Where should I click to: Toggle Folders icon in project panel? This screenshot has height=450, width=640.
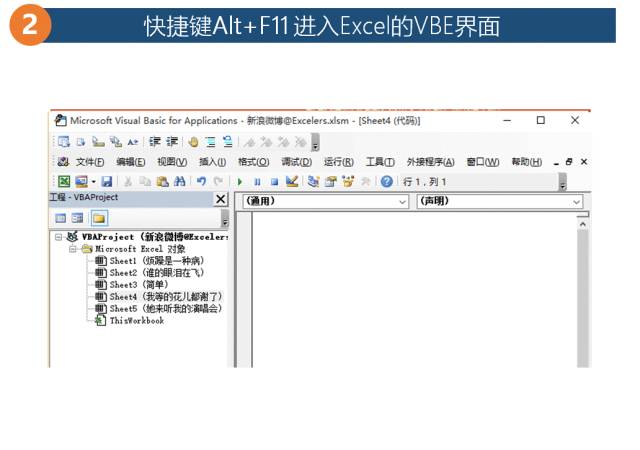click(x=99, y=218)
